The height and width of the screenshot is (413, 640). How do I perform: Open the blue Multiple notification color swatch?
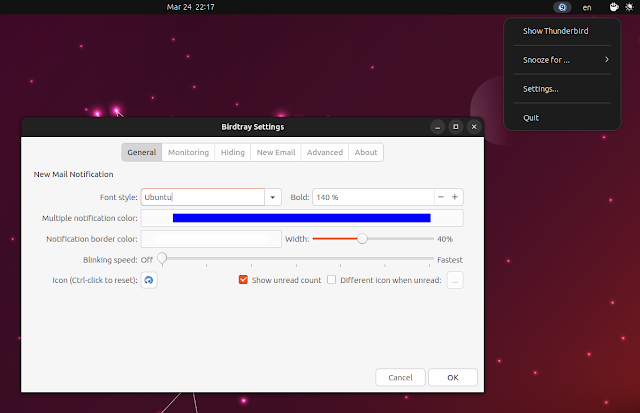[302, 218]
